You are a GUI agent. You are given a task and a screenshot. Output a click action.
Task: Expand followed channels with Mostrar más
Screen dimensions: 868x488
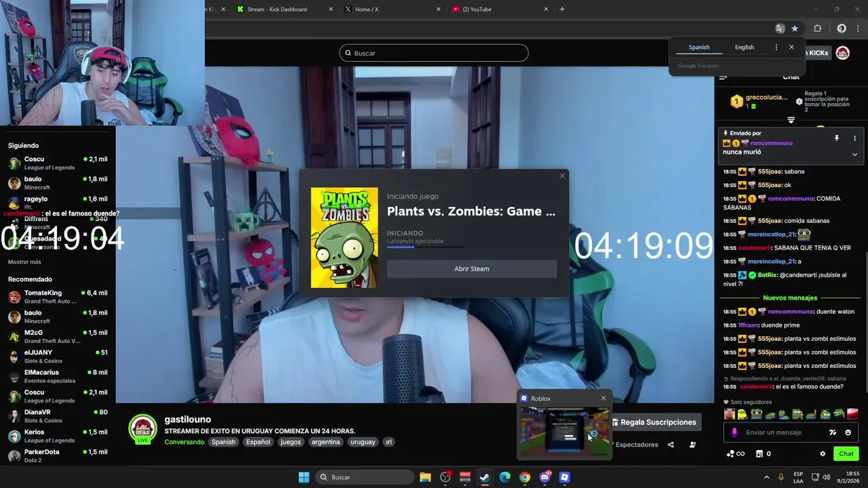pos(24,262)
